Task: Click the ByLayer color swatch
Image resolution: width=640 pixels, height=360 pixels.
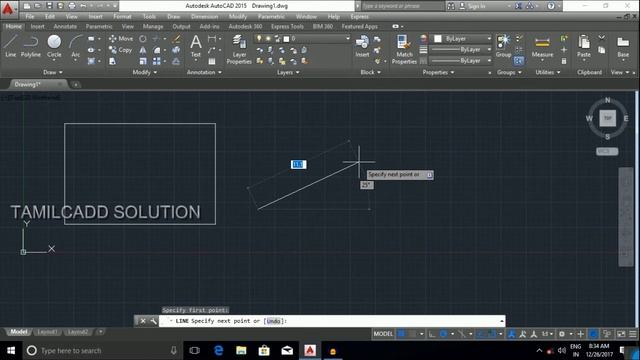Action: 438,38
